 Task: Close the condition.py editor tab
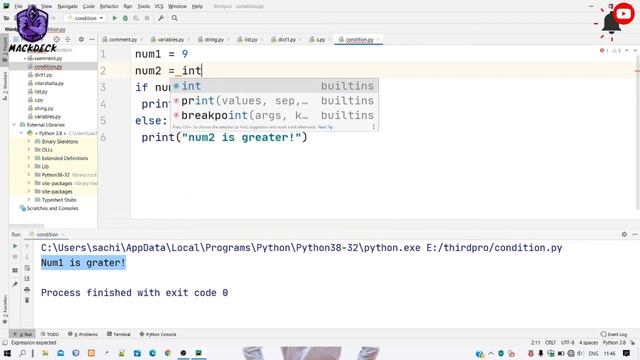pyautogui.click(x=378, y=40)
